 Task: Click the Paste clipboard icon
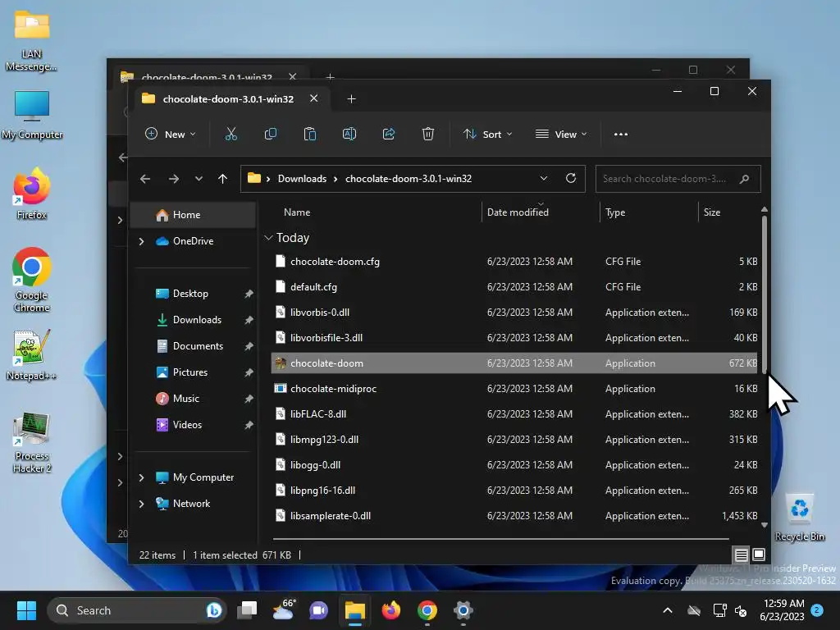click(309, 134)
